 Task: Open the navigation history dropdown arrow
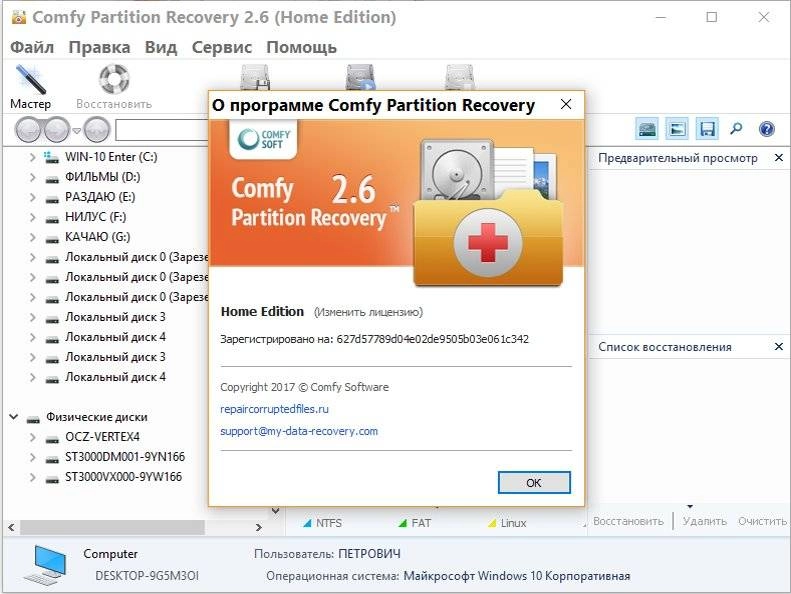(77, 131)
